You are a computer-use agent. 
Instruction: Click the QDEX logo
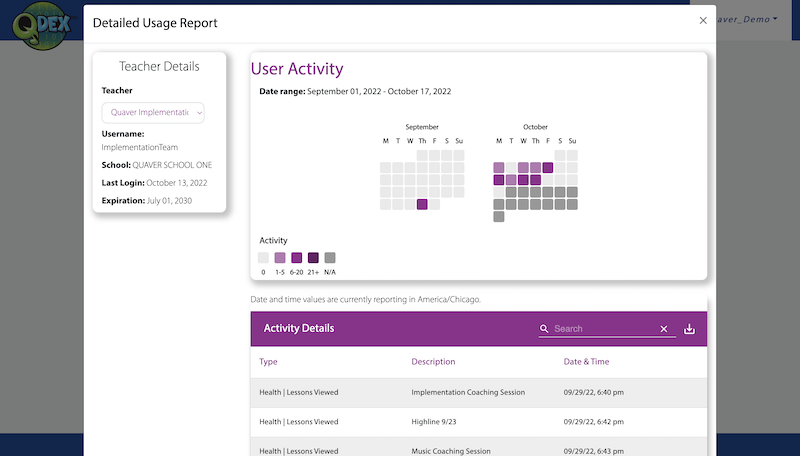pos(42,26)
